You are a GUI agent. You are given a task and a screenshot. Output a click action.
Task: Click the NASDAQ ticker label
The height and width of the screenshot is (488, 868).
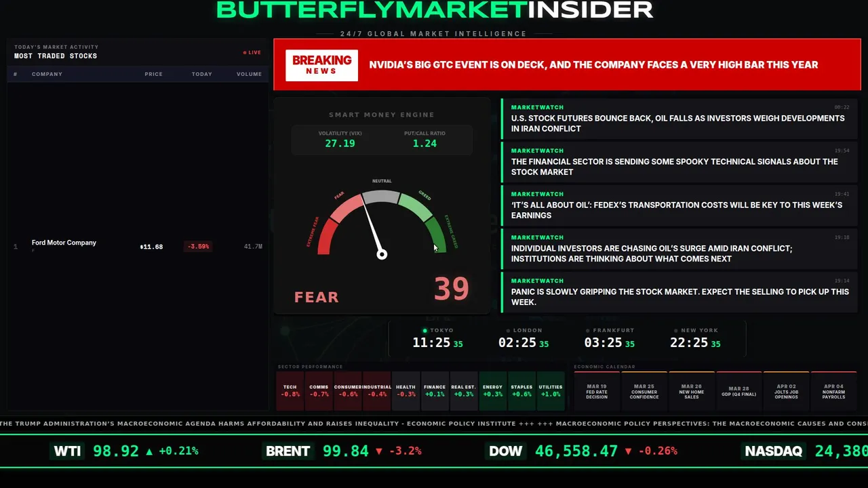click(x=774, y=451)
